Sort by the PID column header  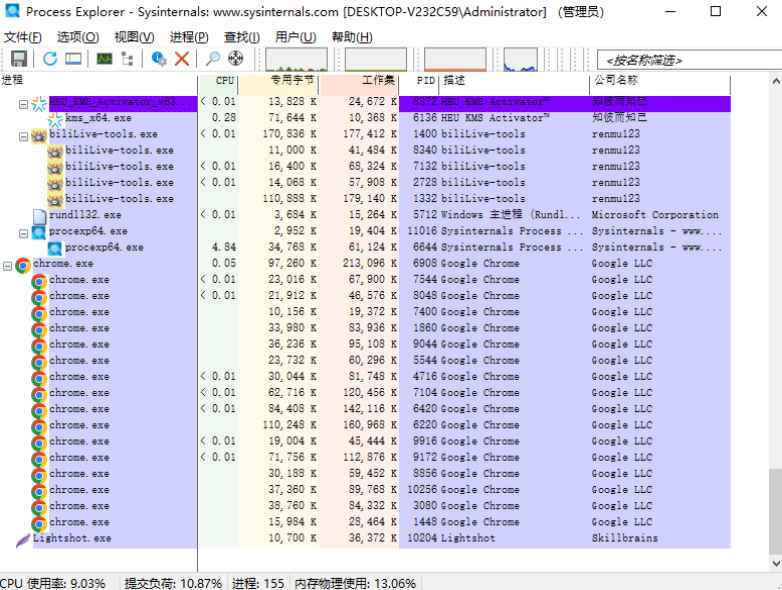point(419,81)
